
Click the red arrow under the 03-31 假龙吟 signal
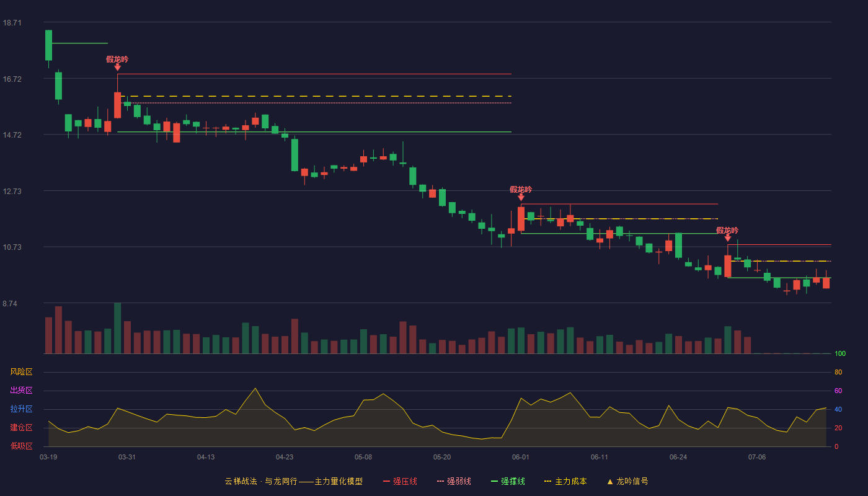(x=117, y=68)
